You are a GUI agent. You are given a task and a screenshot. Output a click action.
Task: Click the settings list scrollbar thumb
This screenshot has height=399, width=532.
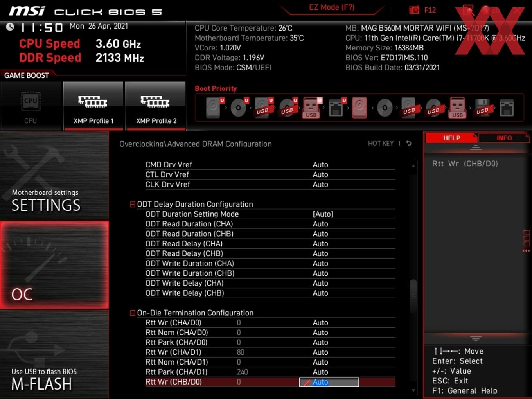[413, 296]
